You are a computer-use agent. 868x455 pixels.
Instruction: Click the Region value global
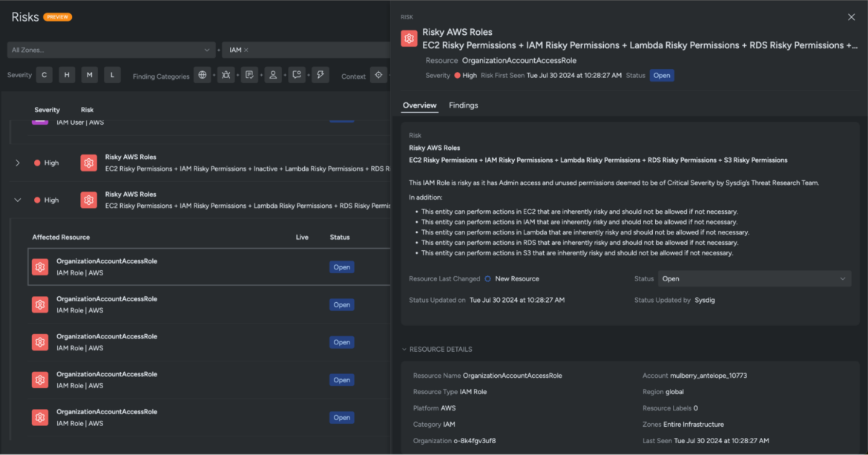click(674, 391)
